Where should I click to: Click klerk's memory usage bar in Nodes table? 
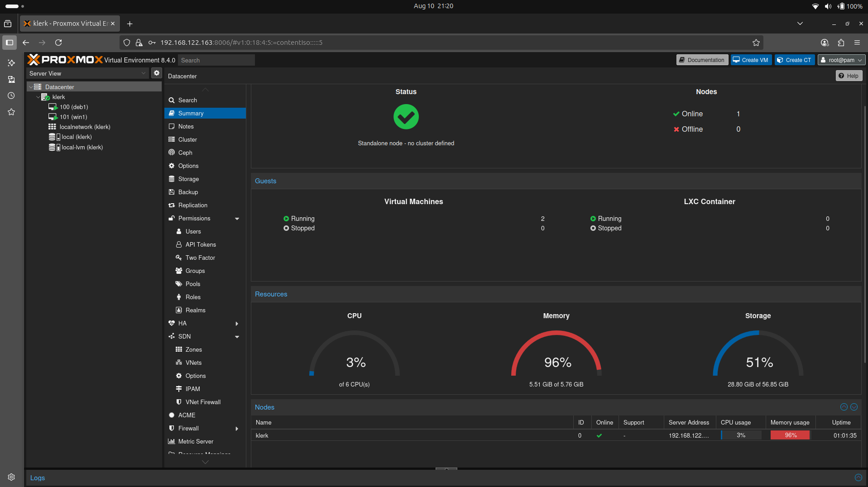pos(790,435)
